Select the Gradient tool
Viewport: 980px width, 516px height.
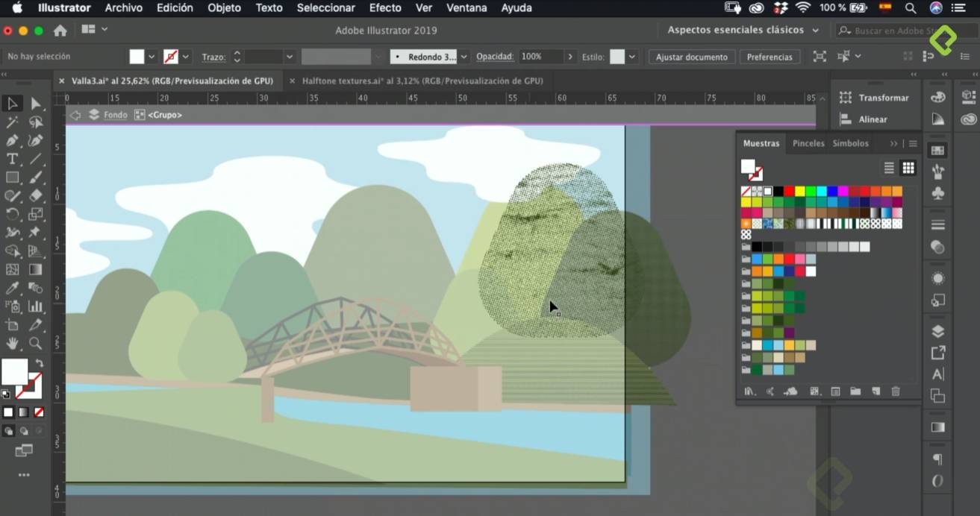coord(35,269)
